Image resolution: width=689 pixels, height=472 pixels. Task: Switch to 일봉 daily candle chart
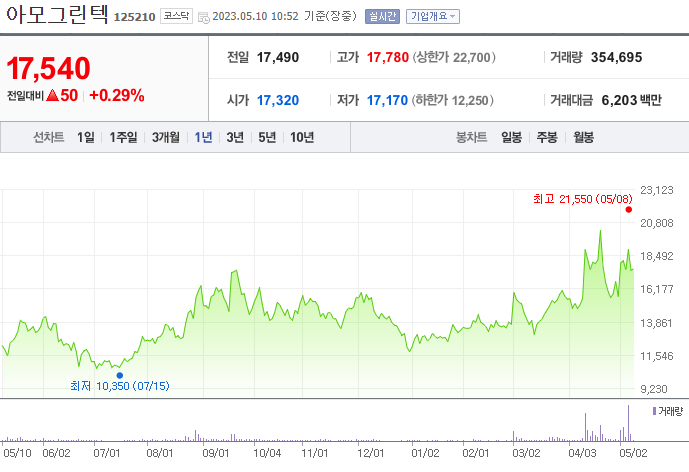click(511, 137)
